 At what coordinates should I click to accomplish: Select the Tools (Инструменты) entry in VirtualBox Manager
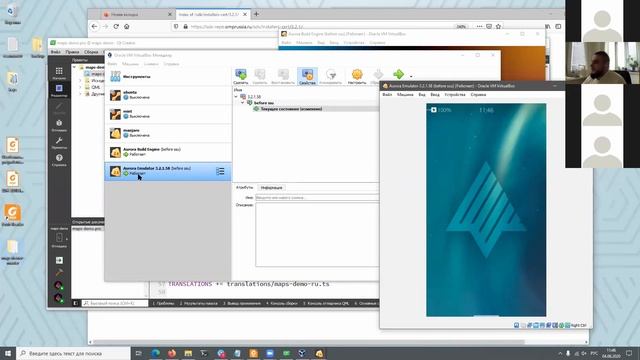pos(168,76)
